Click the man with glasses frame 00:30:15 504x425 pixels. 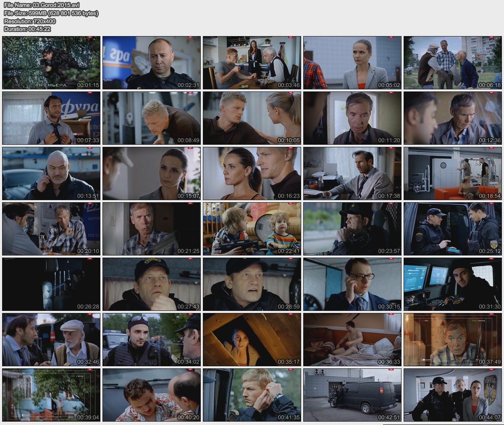pos(352,284)
